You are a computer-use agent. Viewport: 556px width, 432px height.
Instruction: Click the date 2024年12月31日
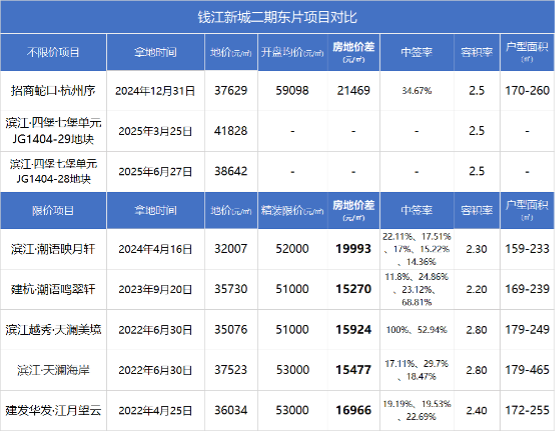(155, 91)
